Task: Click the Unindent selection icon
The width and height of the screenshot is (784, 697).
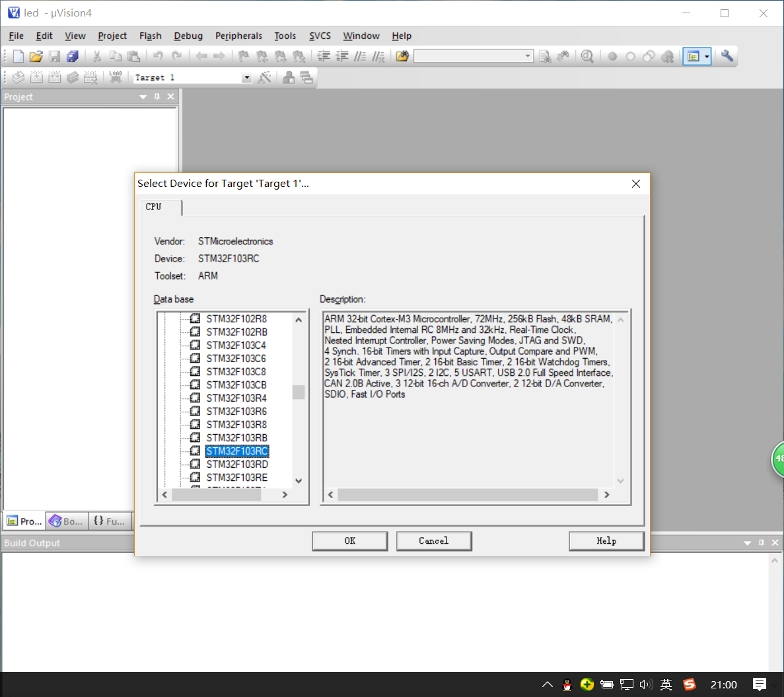Action: (x=342, y=56)
